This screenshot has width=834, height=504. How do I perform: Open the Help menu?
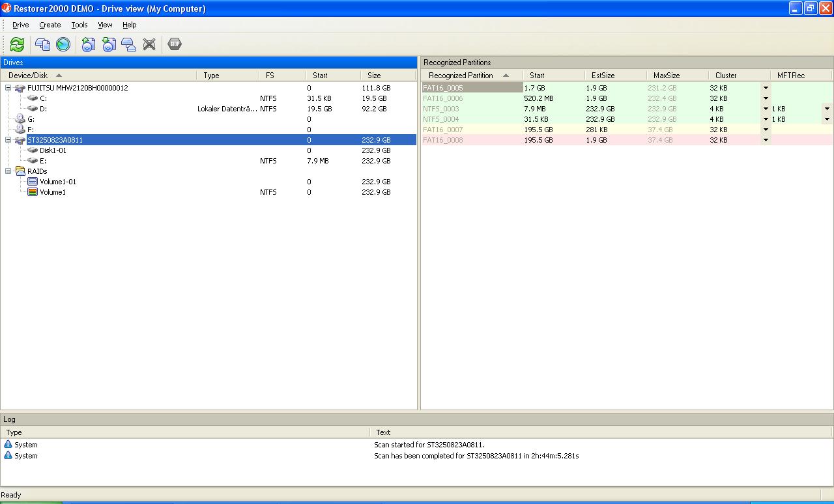coord(130,25)
